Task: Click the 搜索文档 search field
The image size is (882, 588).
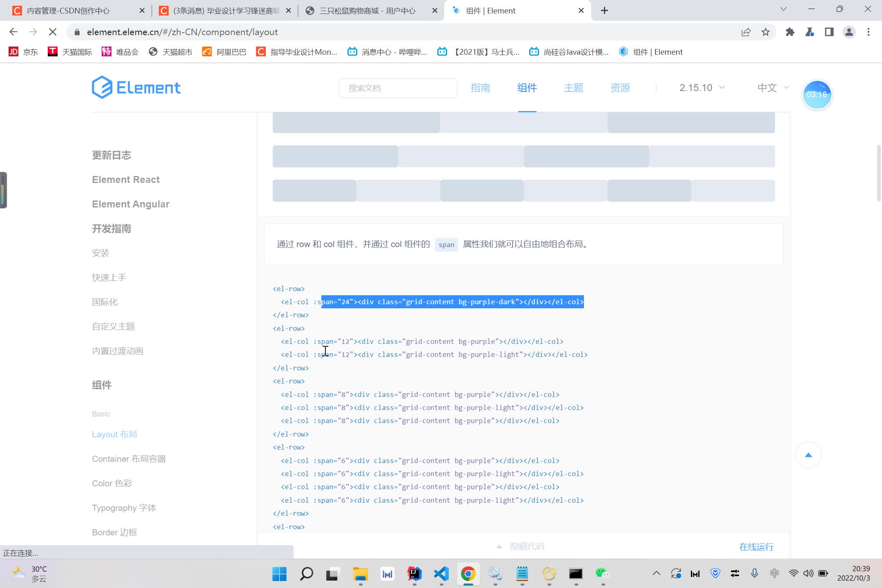Action: point(398,88)
